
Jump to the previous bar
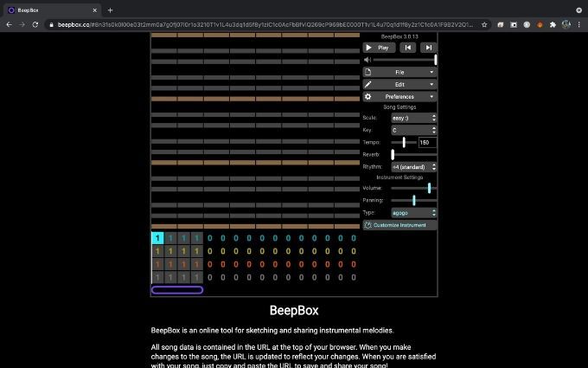tap(407, 48)
